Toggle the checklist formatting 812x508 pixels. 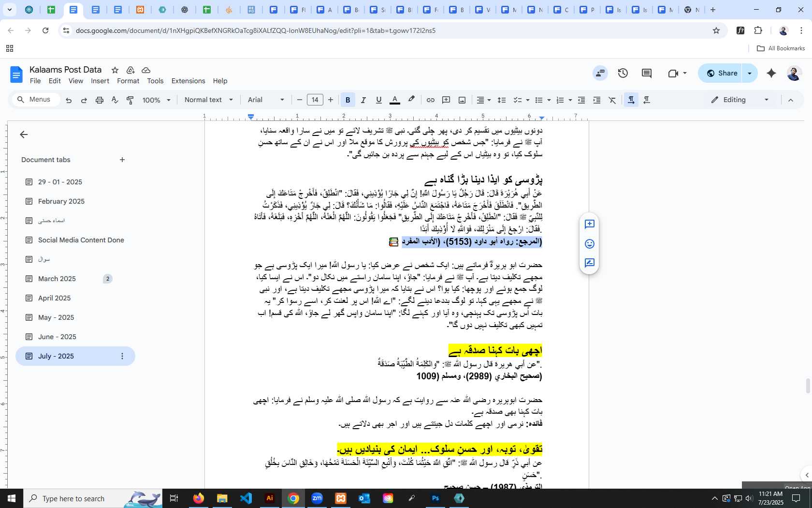coord(517,100)
